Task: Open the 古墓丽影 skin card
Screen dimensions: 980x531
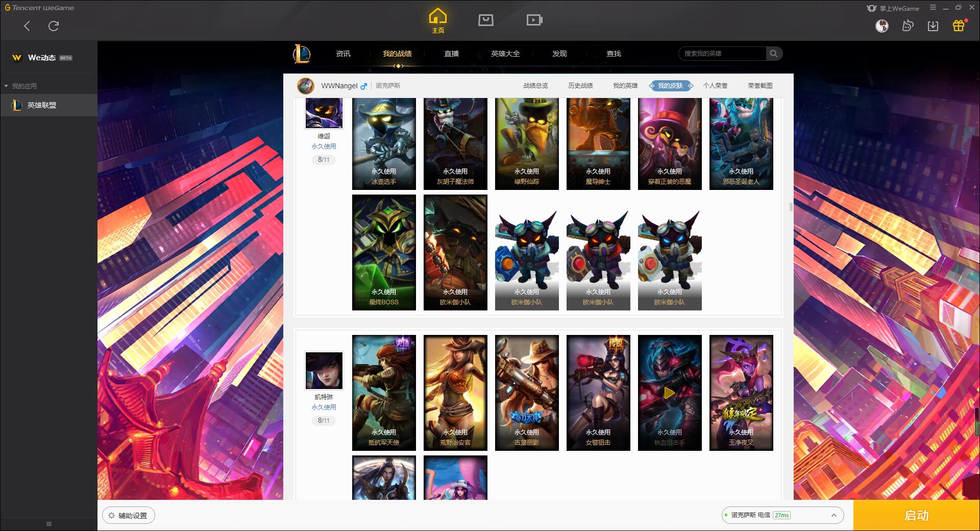Action: tap(527, 393)
